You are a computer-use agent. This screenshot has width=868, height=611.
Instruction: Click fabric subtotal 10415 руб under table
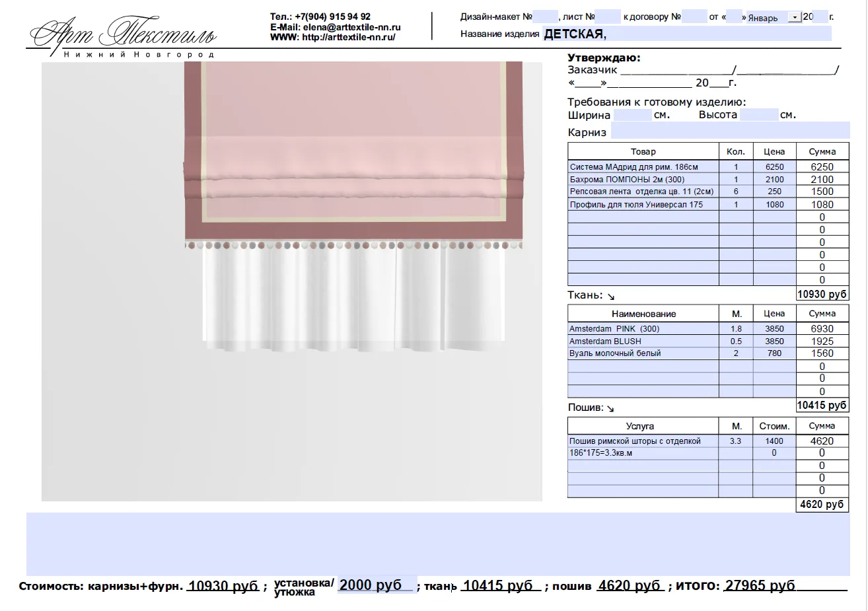[x=822, y=406]
